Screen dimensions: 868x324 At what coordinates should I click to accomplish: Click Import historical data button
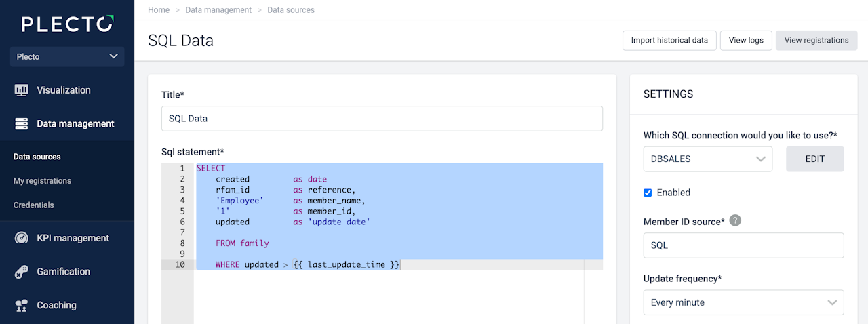669,40
